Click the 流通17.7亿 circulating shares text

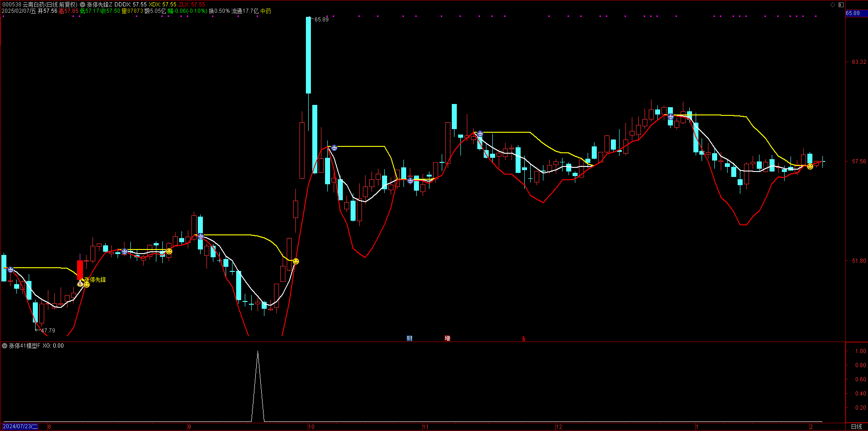point(245,11)
